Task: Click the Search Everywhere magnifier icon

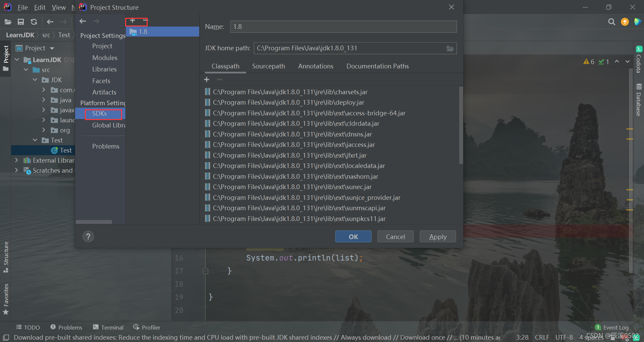Action: (x=612, y=22)
